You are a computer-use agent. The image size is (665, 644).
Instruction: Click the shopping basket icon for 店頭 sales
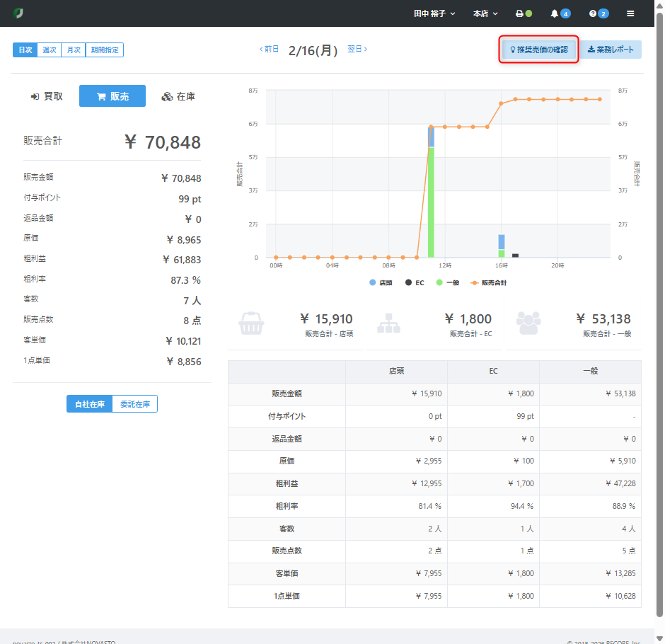pos(251,323)
